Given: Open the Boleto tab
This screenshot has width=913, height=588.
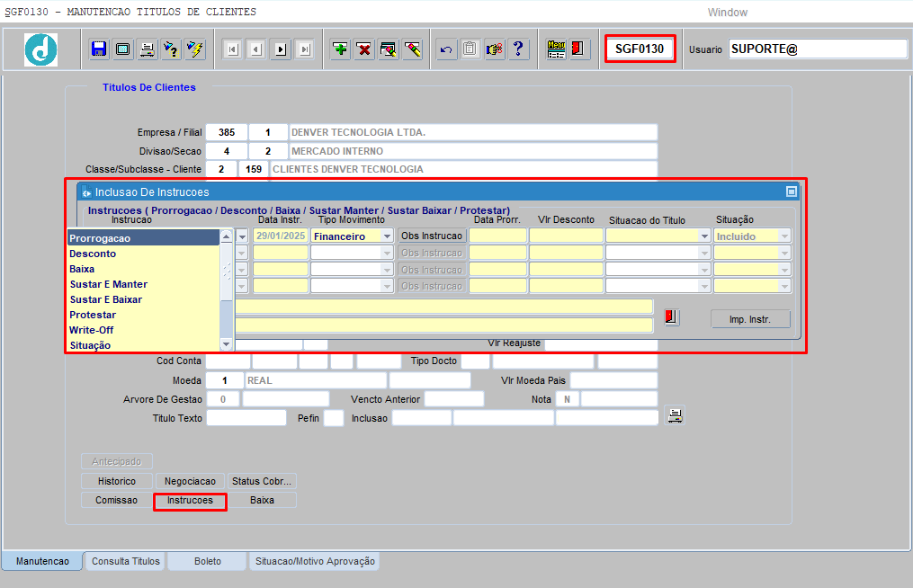Looking at the screenshot, I should [x=207, y=561].
